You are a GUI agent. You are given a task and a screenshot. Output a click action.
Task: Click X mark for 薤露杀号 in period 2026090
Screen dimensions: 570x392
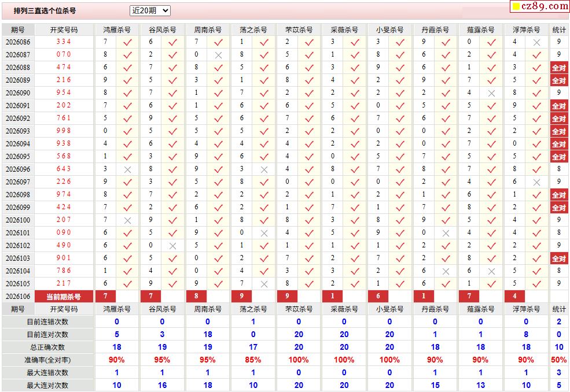pyautogui.click(x=491, y=93)
